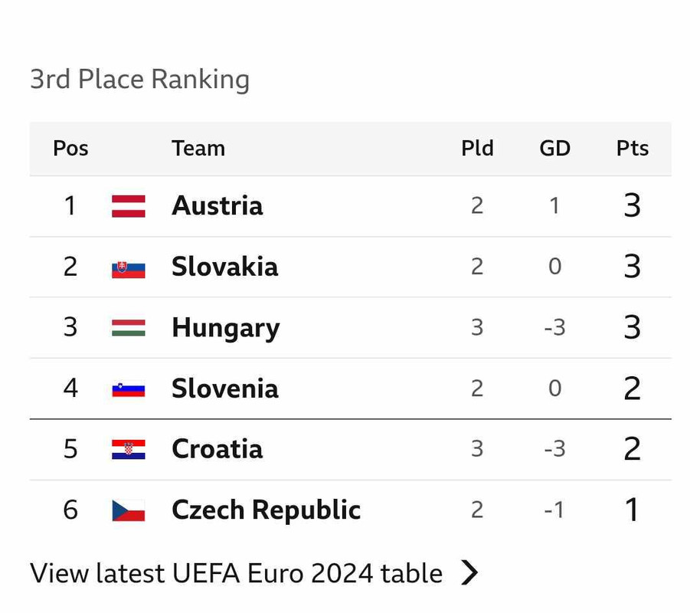Image resolution: width=700 pixels, height=613 pixels.
Task: Click the Czech Republic flag icon
Action: pyautogui.click(x=128, y=510)
